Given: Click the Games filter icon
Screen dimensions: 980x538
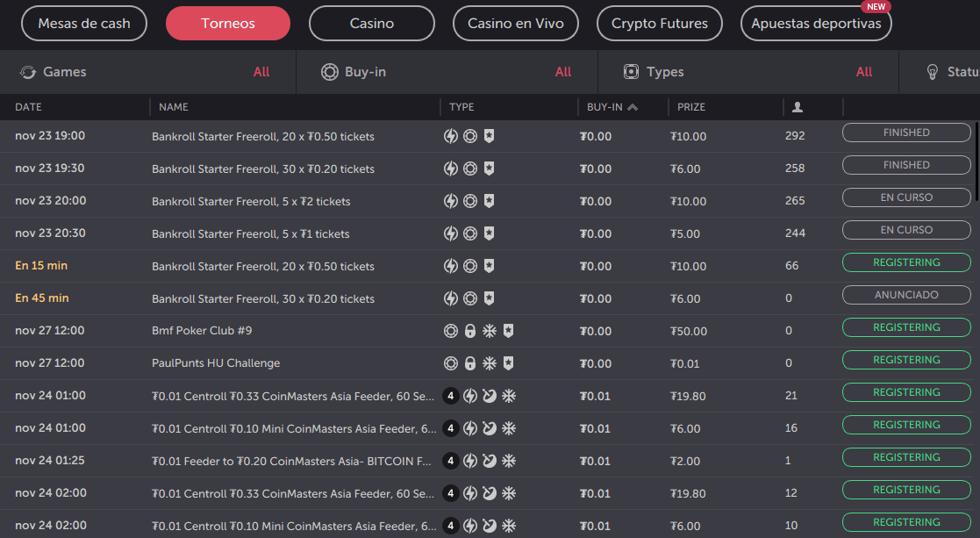Looking at the screenshot, I should (x=26, y=72).
